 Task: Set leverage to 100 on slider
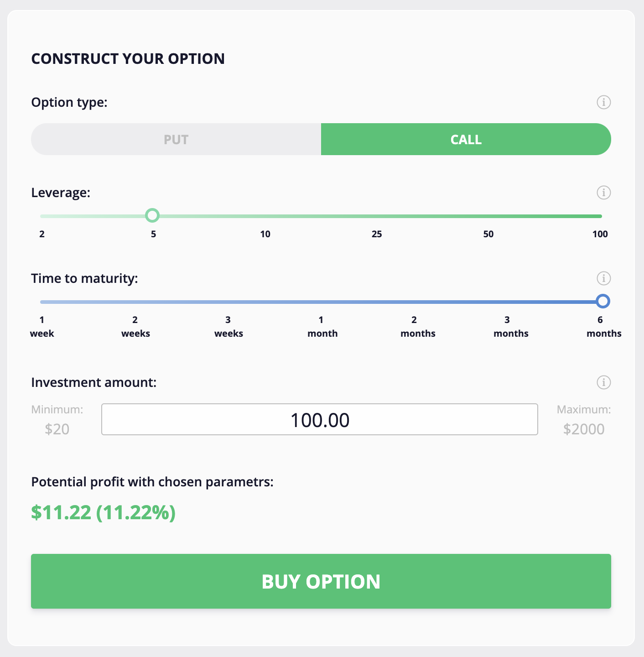pyautogui.click(x=600, y=216)
